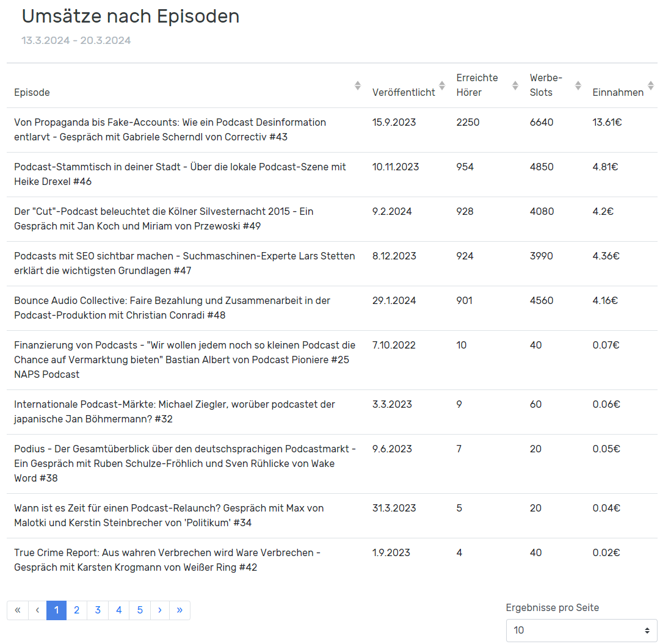
Task: Switch to page 4 of results
Action: coord(118,610)
